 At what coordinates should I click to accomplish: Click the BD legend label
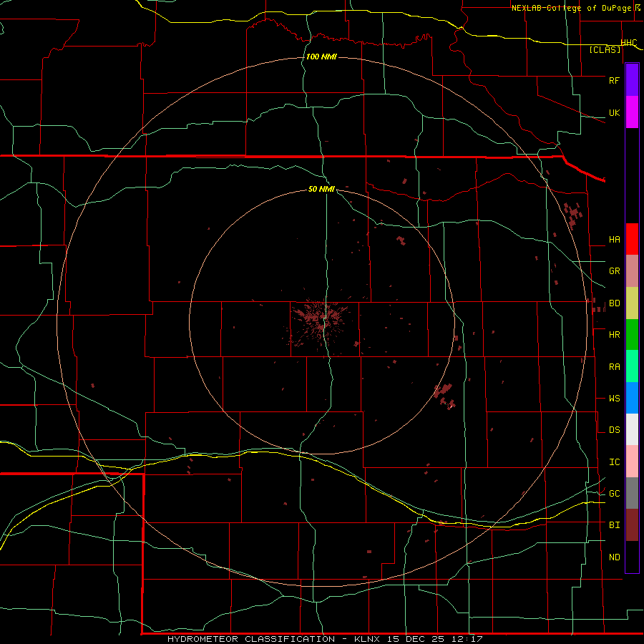[614, 303]
